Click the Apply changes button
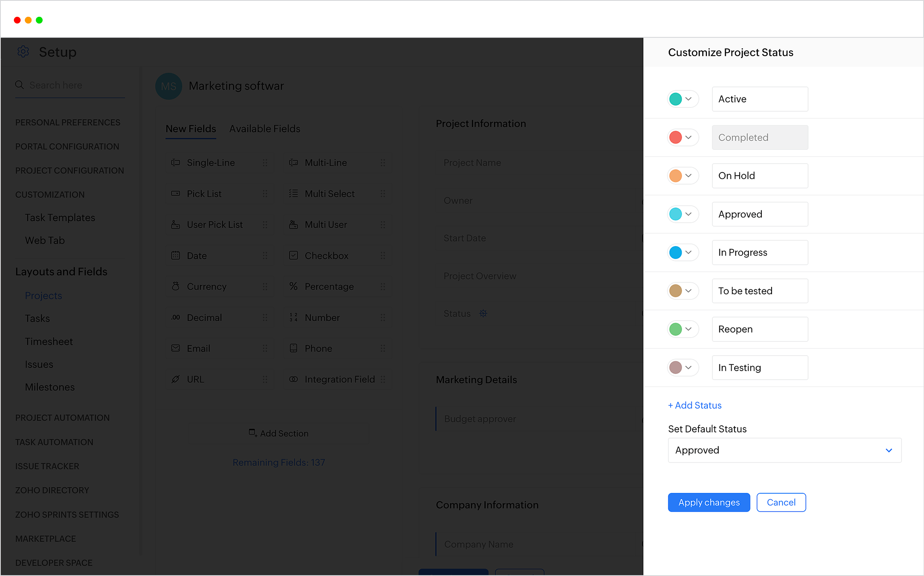Viewport: 924px width, 576px height. click(x=708, y=502)
